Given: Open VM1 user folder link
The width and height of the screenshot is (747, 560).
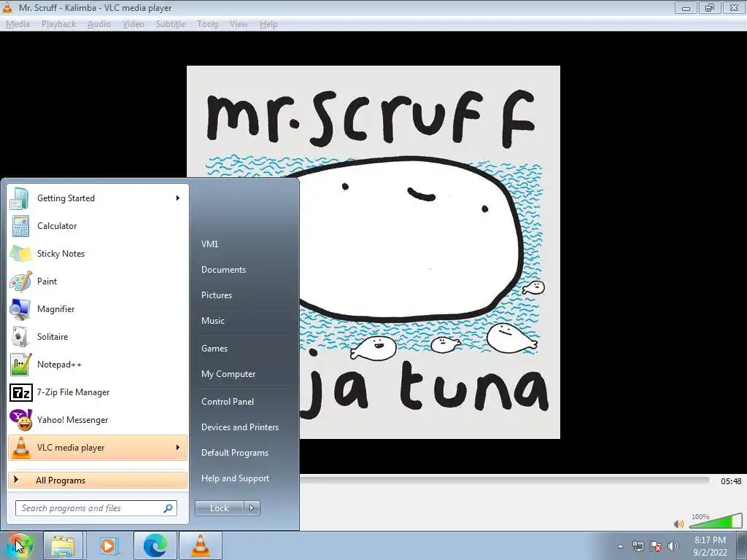Looking at the screenshot, I should point(209,244).
